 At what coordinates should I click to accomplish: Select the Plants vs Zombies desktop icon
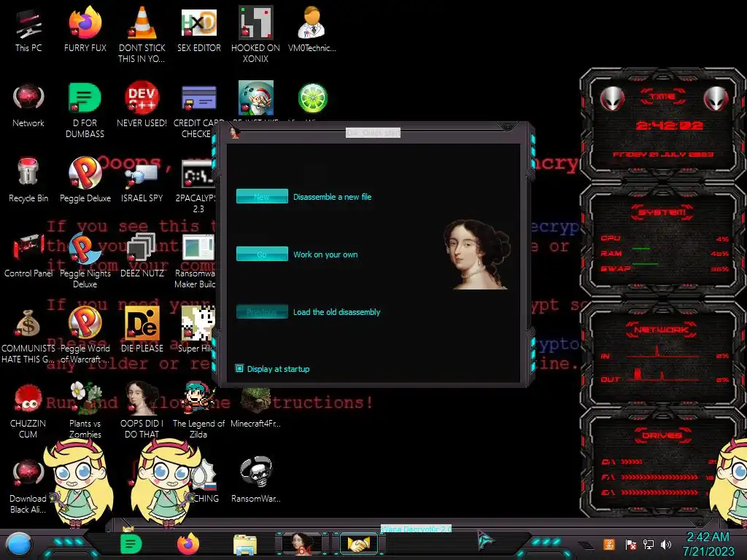(85, 411)
